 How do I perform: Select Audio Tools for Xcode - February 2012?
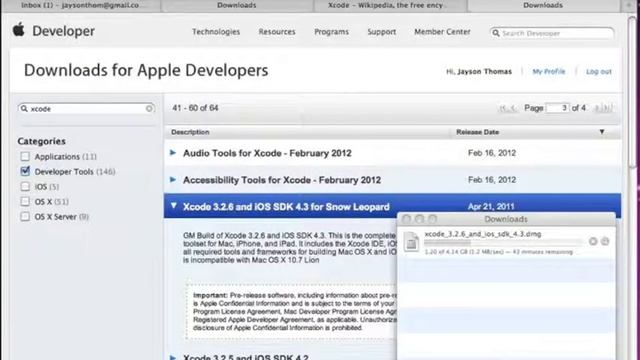[x=267, y=153]
